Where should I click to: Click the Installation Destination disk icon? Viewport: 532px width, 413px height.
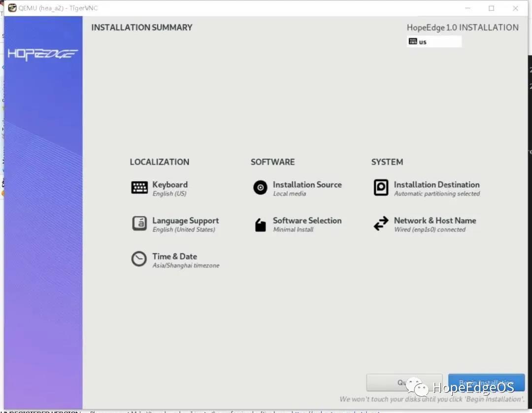click(381, 187)
